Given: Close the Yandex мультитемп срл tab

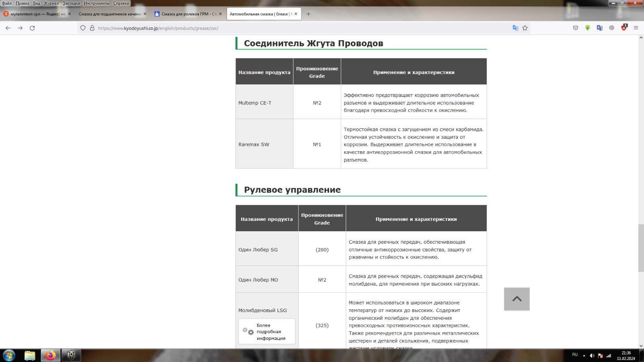Looking at the screenshot, I should 69,14.
